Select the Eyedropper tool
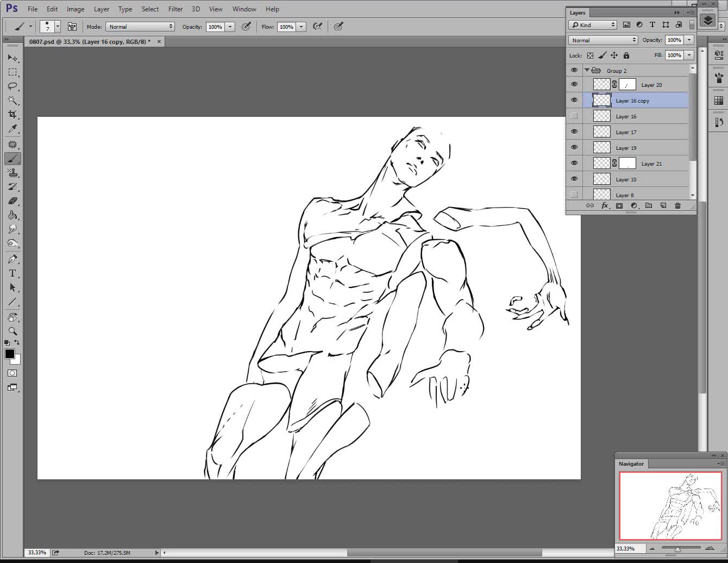The image size is (728, 563). (x=12, y=129)
